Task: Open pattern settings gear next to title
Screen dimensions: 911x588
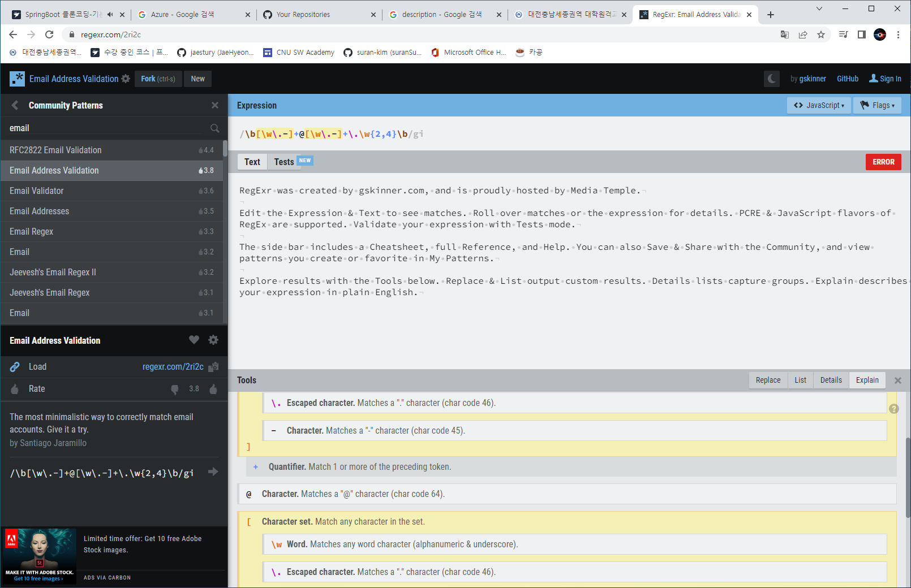Action: point(126,79)
